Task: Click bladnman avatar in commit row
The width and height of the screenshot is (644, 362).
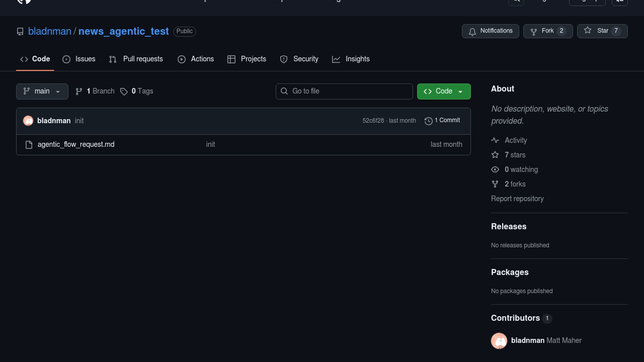Action: (x=28, y=121)
